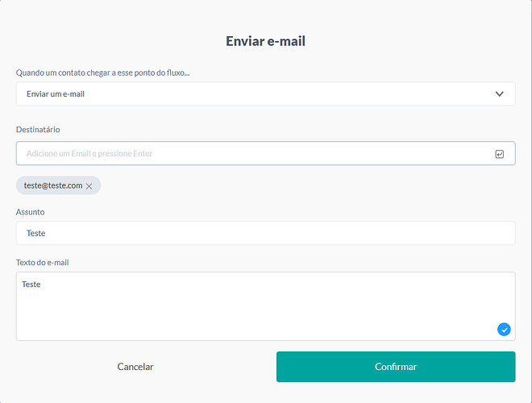The height and width of the screenshot is (403, 532).
Task: Select the teste@teste.com chip text
Action: pos(53,185)
